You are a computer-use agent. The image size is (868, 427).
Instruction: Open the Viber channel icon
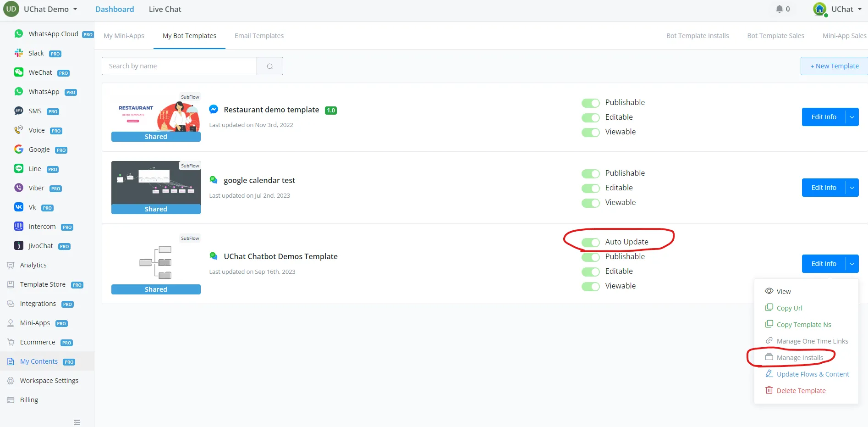coord(19,188)
